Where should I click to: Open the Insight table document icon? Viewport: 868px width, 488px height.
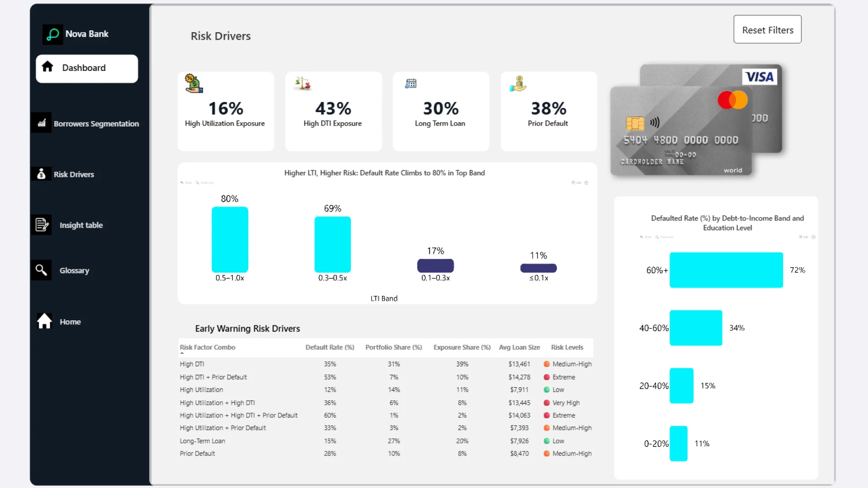click(42, 225)
